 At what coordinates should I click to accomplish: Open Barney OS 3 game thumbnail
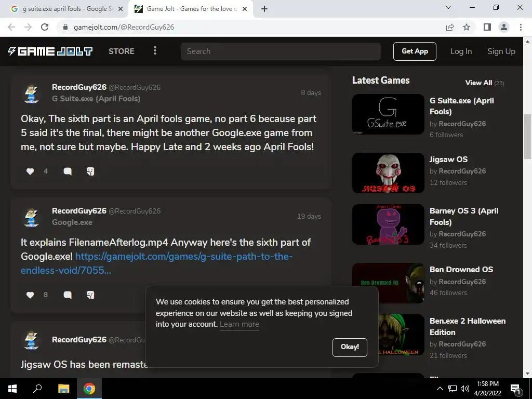tap(388, 224)
